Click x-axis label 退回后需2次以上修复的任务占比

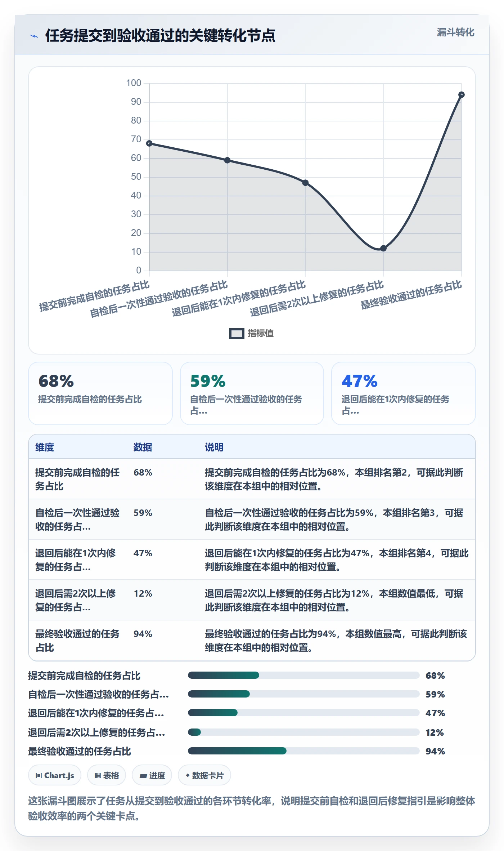tap(317, 299)
